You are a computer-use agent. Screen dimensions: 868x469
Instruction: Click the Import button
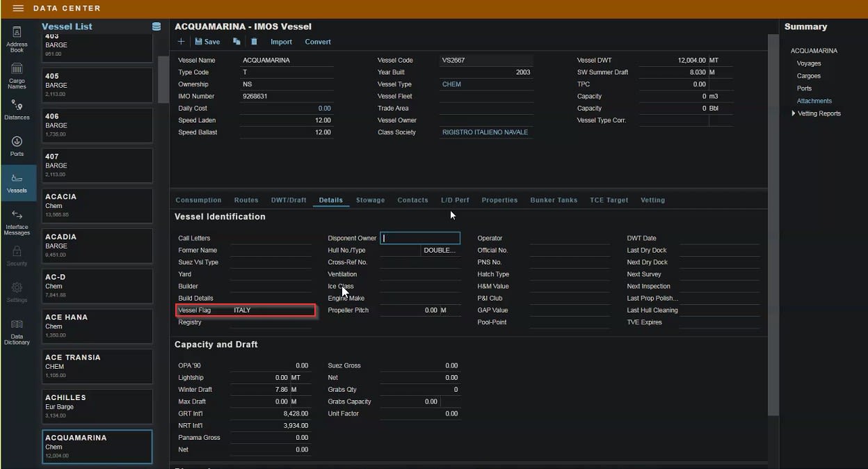[x=281, y=42]
